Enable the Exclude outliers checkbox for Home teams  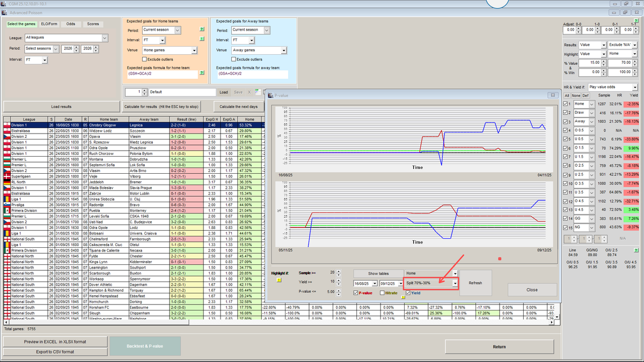[x=144, y=60]
